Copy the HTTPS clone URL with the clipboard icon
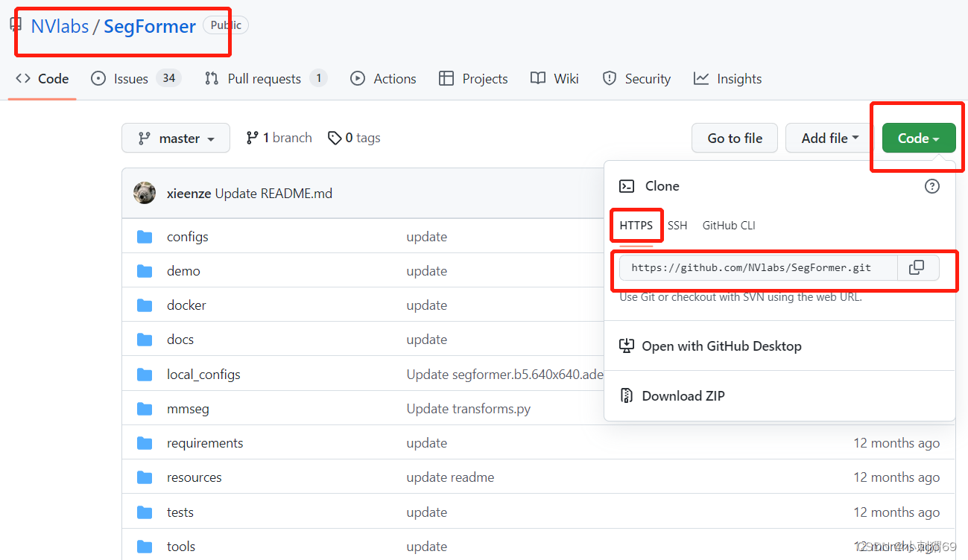The width and height of the screenshot is (968, 560). coord(917,267)
